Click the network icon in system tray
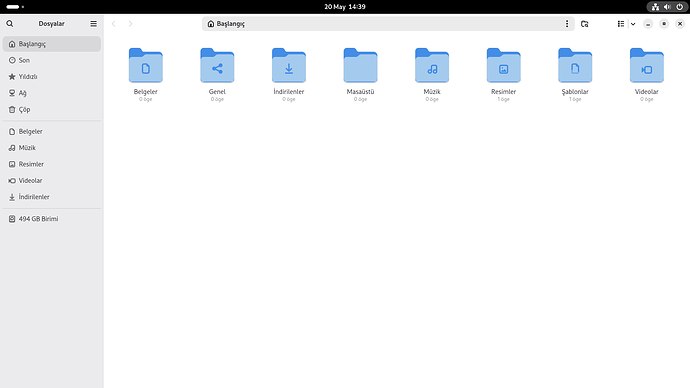Viewport: 690px width, 388px height. coord(655,7)
